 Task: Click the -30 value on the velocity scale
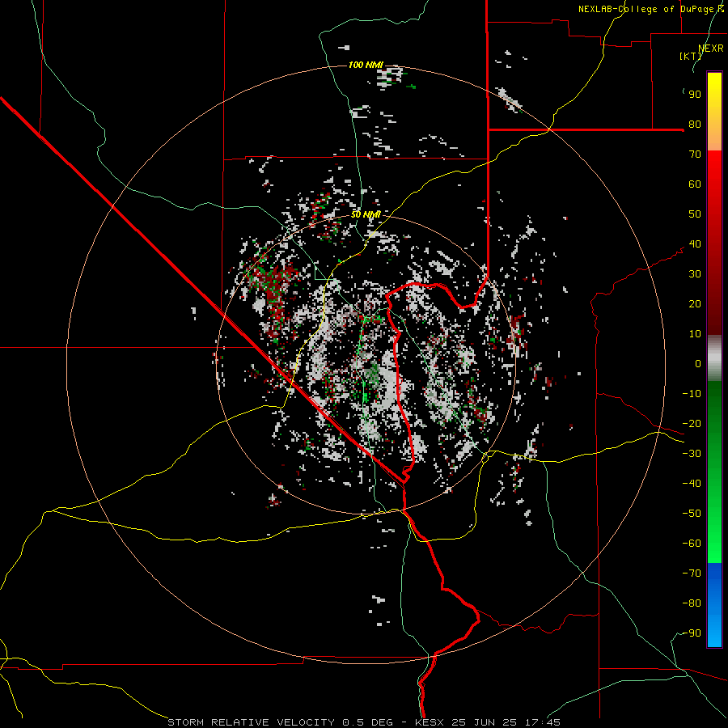692,454
